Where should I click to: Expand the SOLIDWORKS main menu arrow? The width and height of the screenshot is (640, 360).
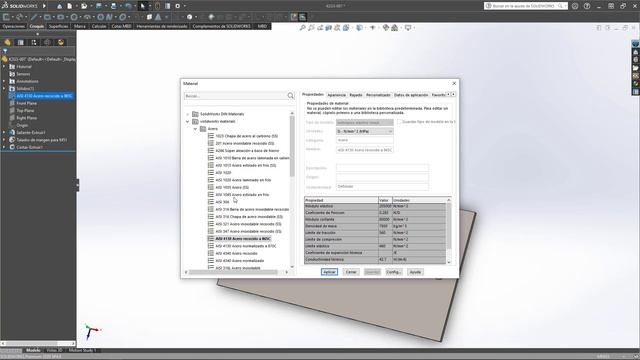pos(44,6)
